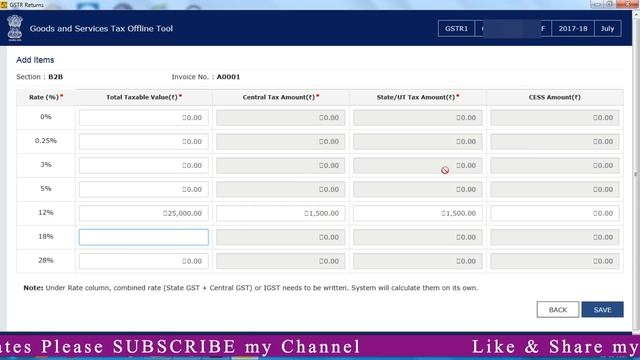Viewport: 640px width, 360px height.
Task: Click the 0.25% State/UT Tax Amount field
Action: tap(418, 141)
